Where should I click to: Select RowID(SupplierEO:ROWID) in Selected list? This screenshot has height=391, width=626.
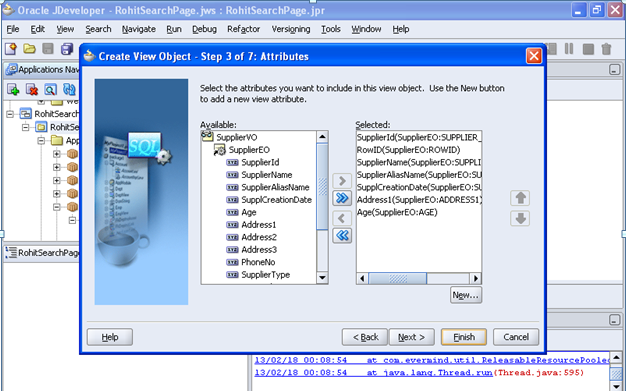click(x=408, y=150)
